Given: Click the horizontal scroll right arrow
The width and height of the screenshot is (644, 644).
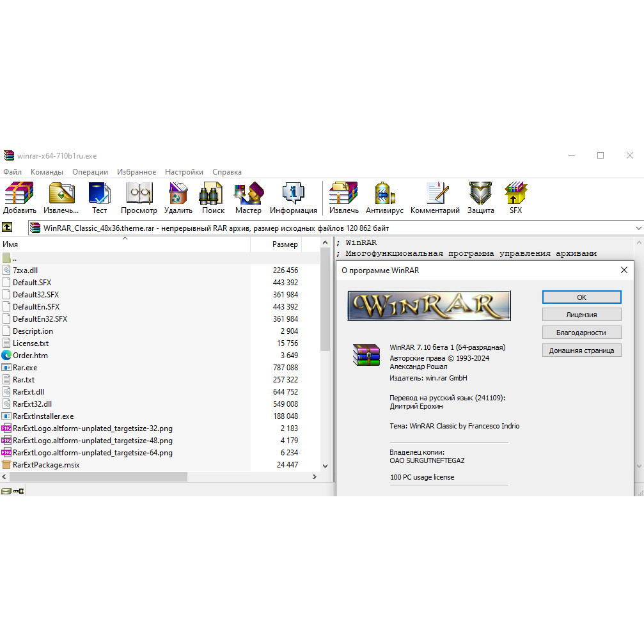Looking at the screenshot, I should click(314, 477).
